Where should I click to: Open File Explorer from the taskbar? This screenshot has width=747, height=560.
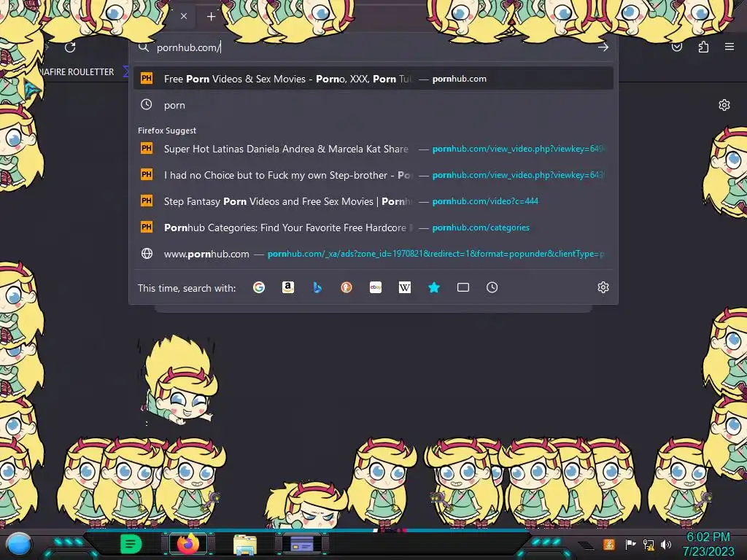(x=245, y=544)
